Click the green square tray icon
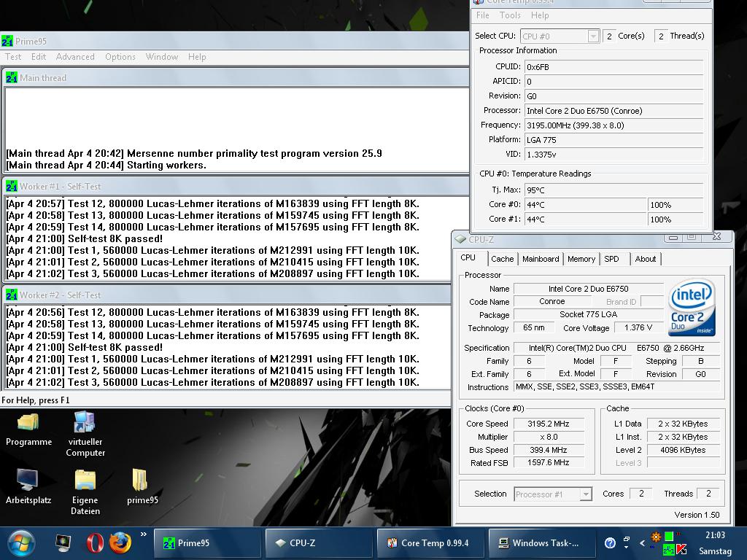Screen dimensions: 747x560 pyautogui.click(x=669, y=537)
